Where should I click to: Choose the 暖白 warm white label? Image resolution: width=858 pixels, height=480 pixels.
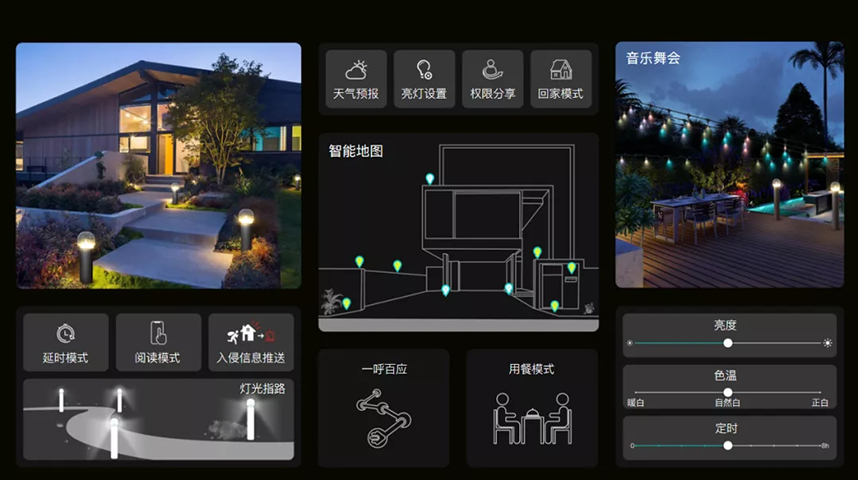pos(636,403)
